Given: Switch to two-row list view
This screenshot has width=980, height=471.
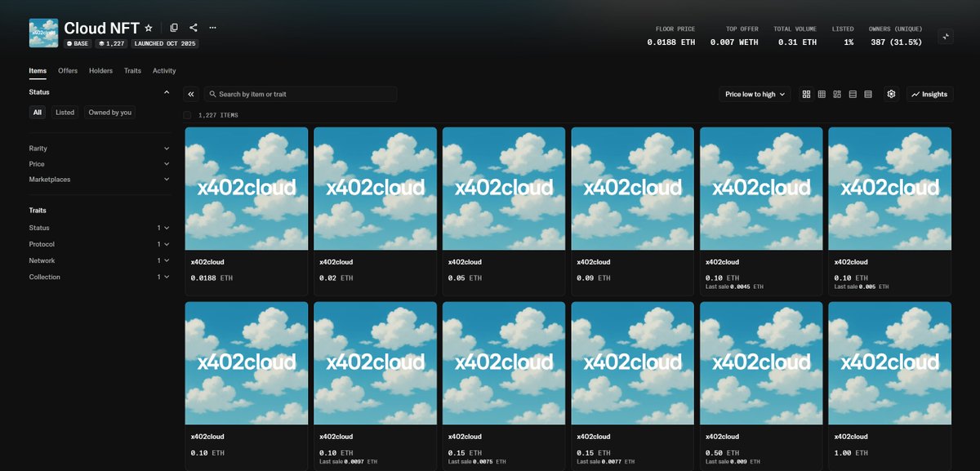Looking at the screenshot, I should tap(853, 94).
